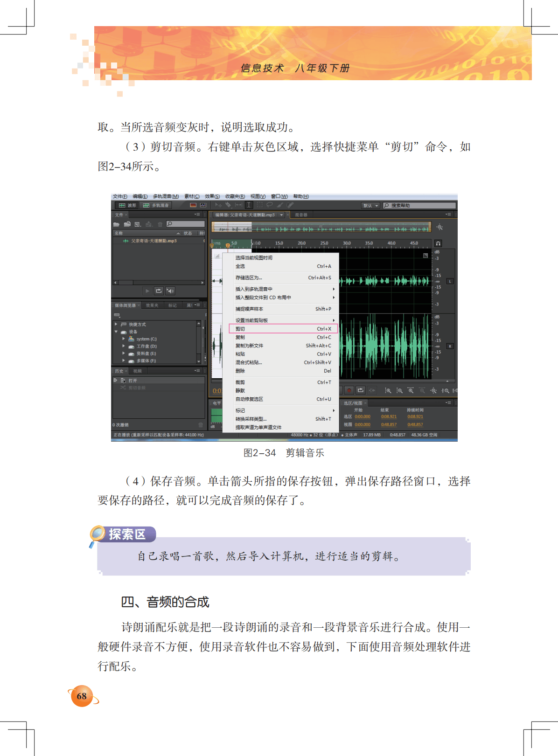Select the Time Selection tool
The width and height of the screenshot is (558, 756).
pos(249,205)
